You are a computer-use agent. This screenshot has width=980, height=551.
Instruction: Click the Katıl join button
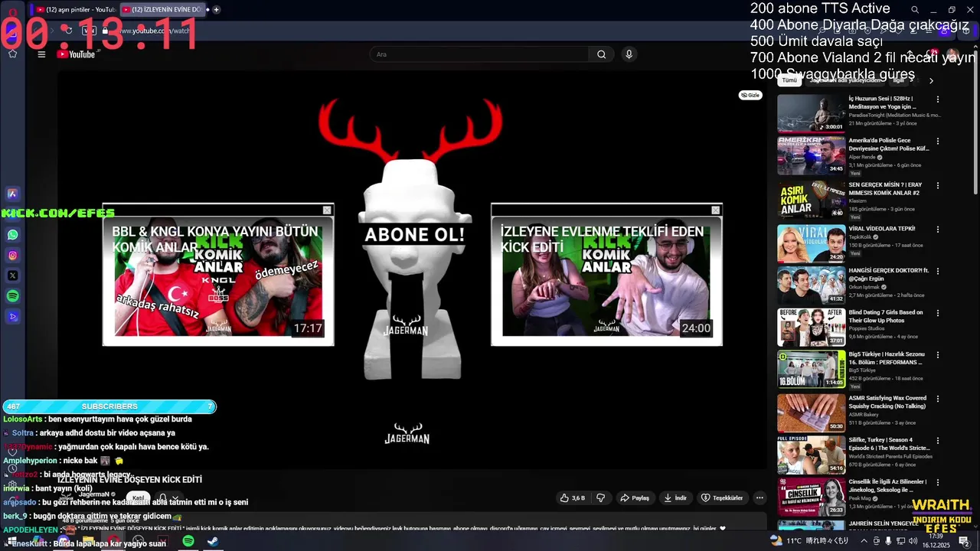coord(138,497)
